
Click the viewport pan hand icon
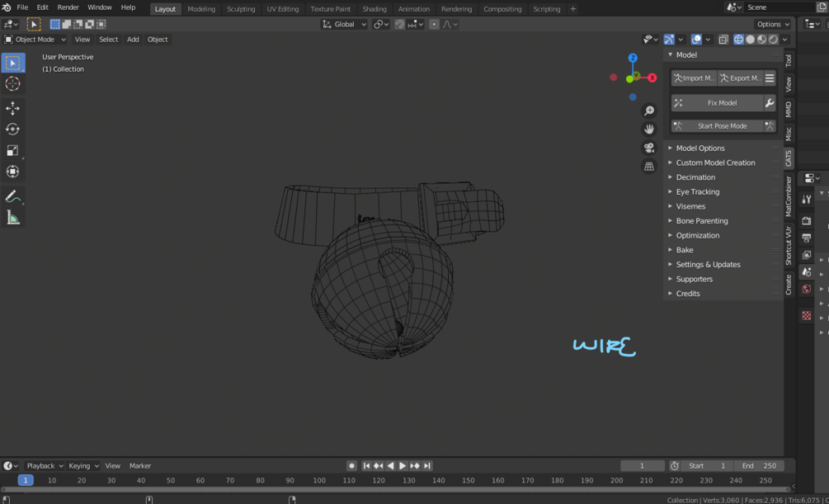click(x=648, y=129)
